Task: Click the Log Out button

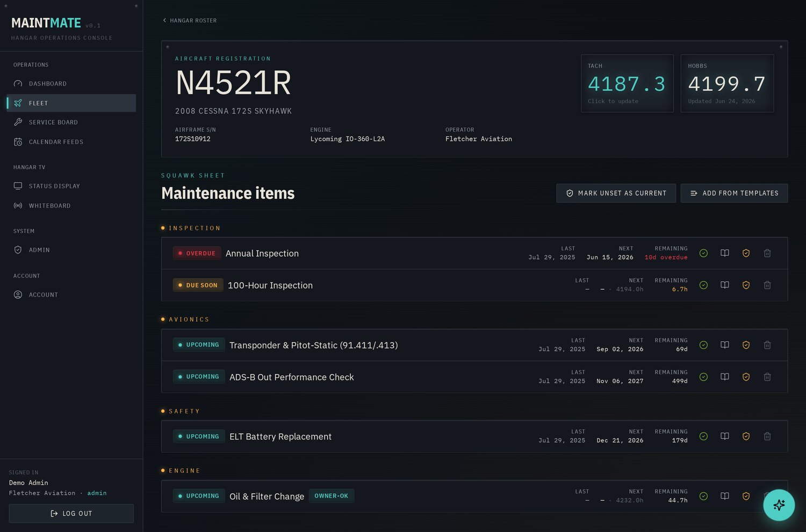Action: [71, 513]
